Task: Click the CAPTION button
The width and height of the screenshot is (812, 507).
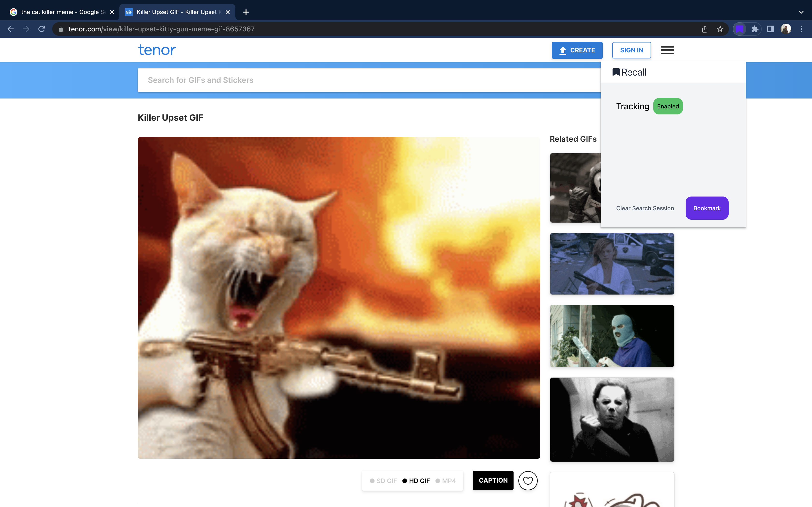Action: pyautogui.click(x=493, y=480)
